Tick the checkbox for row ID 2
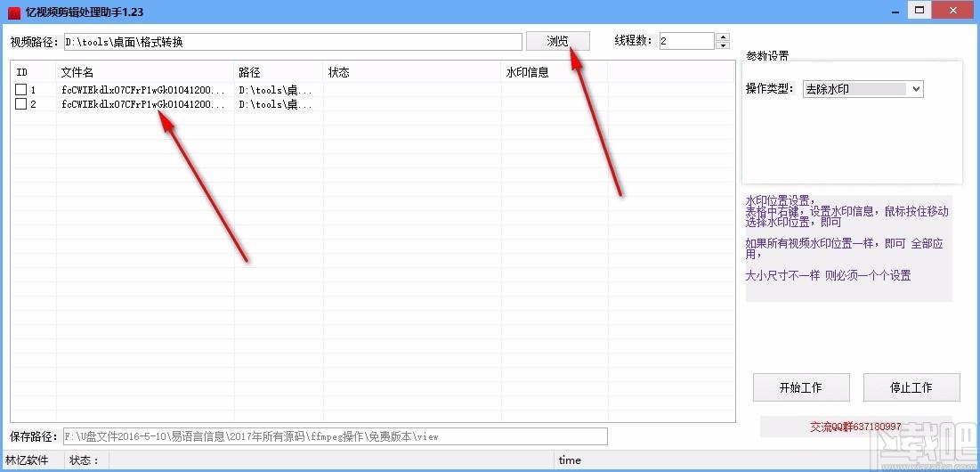980x472 pixels. pyautogui.click(x=20, y=104)
